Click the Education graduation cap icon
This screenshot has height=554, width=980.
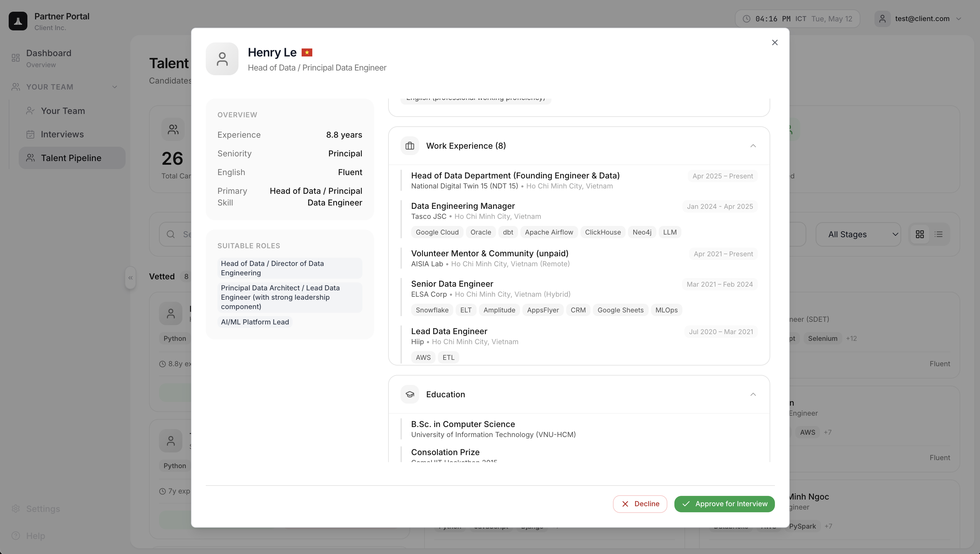tap(410, 394)
